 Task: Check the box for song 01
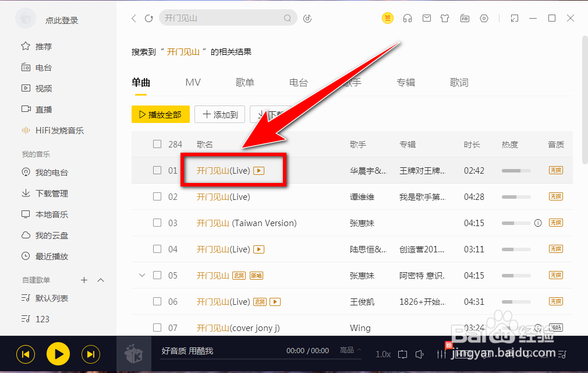157,170
